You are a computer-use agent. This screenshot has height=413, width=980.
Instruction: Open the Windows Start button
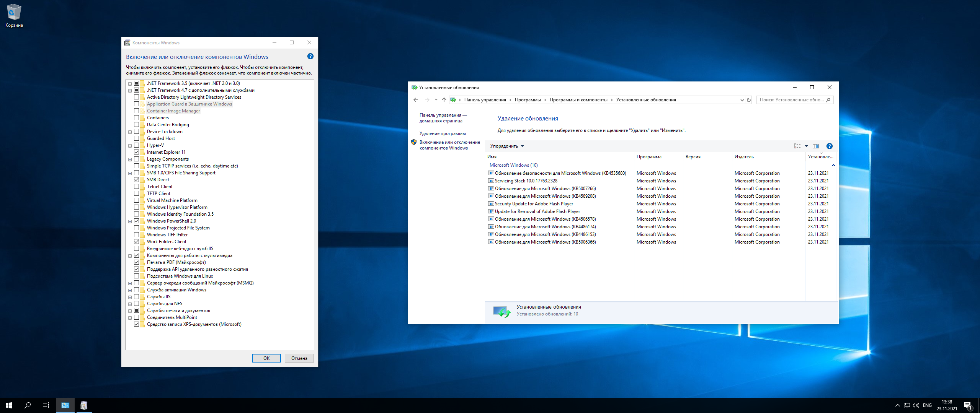9,405
